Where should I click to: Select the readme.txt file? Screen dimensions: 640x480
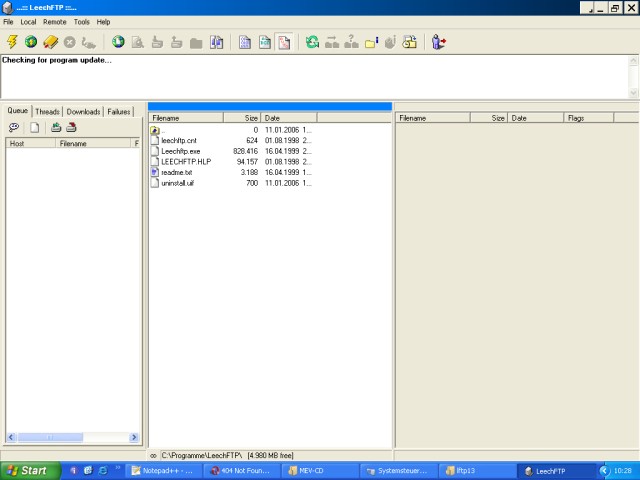pos(231,172)
